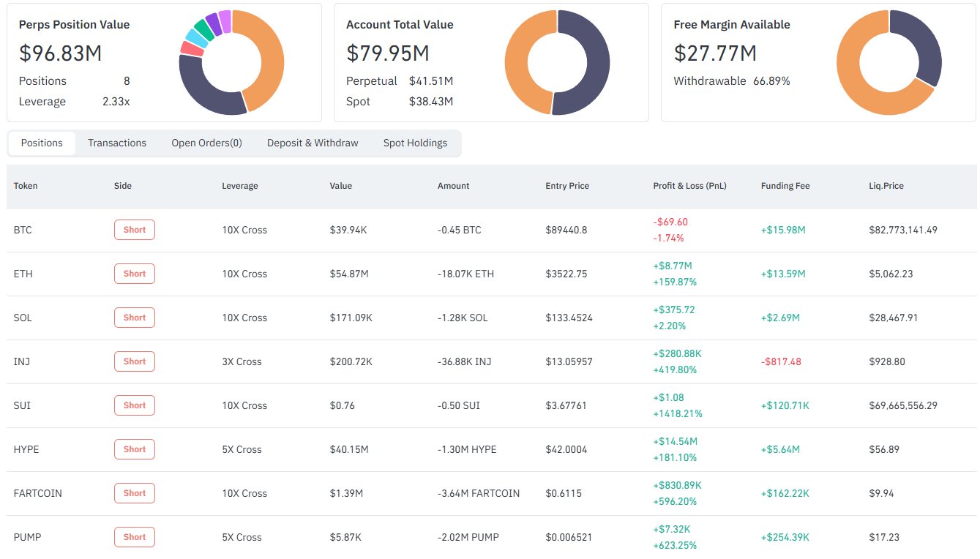Select the PUMP token name
980x559 pixels.
pyautogui.click(x=27, y=537)
